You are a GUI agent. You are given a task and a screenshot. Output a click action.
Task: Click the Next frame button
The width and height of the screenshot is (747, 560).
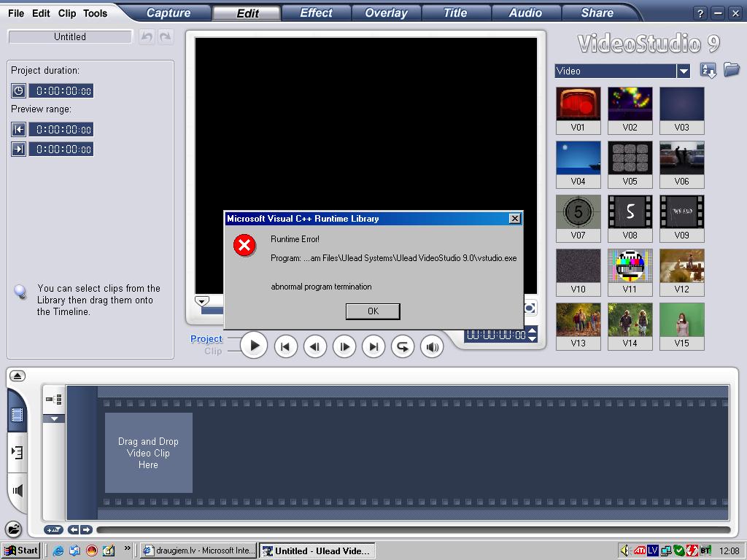click(344, 346)
